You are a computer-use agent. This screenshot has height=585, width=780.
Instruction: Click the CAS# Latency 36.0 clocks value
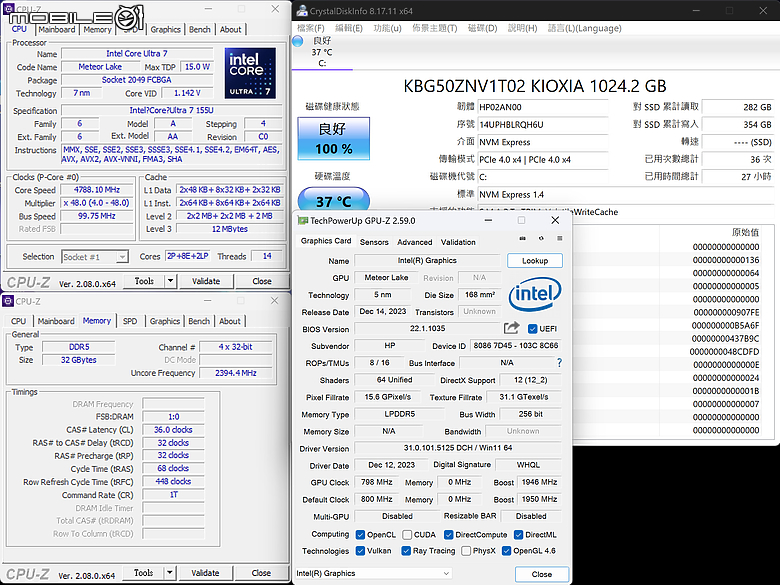coord(173,430)
